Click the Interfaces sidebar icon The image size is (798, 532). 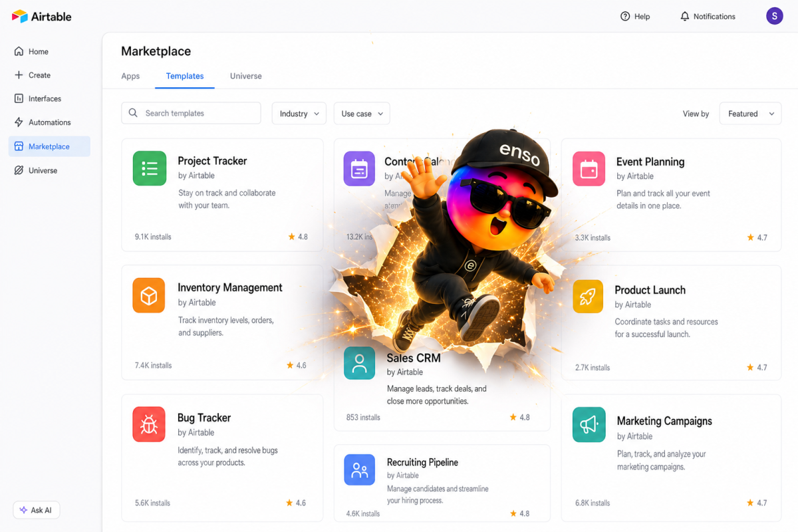tap(19, 98)
